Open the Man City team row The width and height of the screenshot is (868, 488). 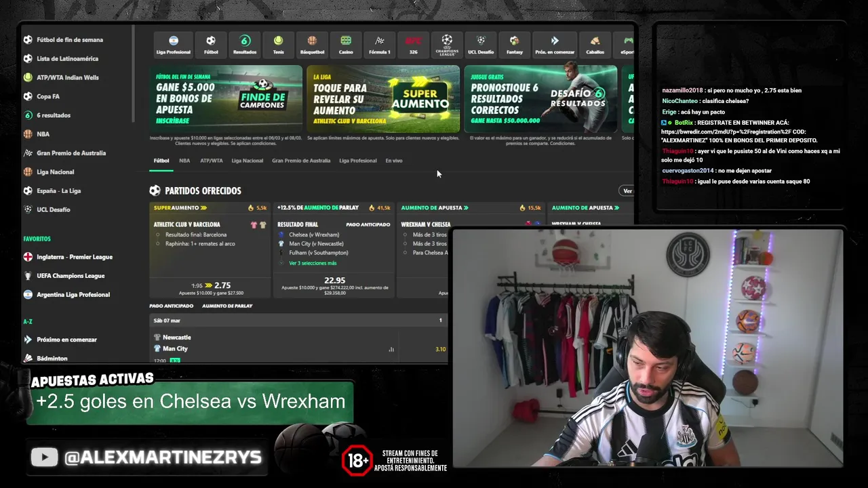(171, 348)
